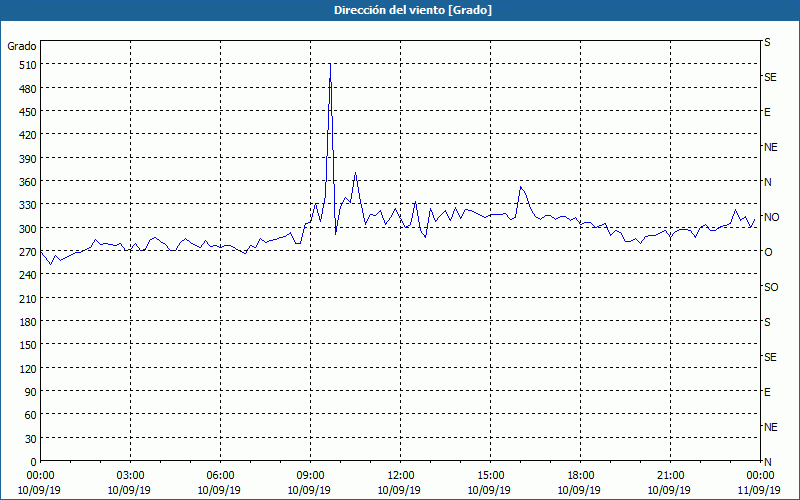Select the 11/09/19 date label
This screenshot has height=500, width=800.
point(759,490)
